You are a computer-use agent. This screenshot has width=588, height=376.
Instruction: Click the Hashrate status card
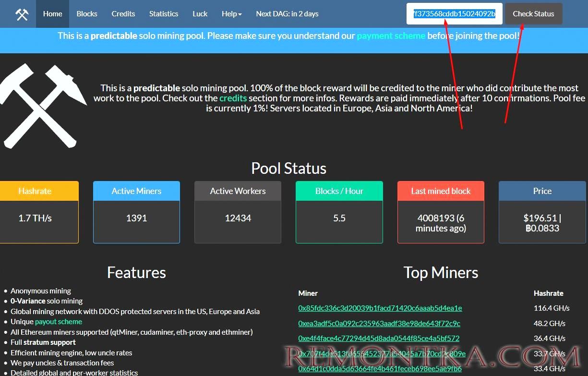coord(35,212)
